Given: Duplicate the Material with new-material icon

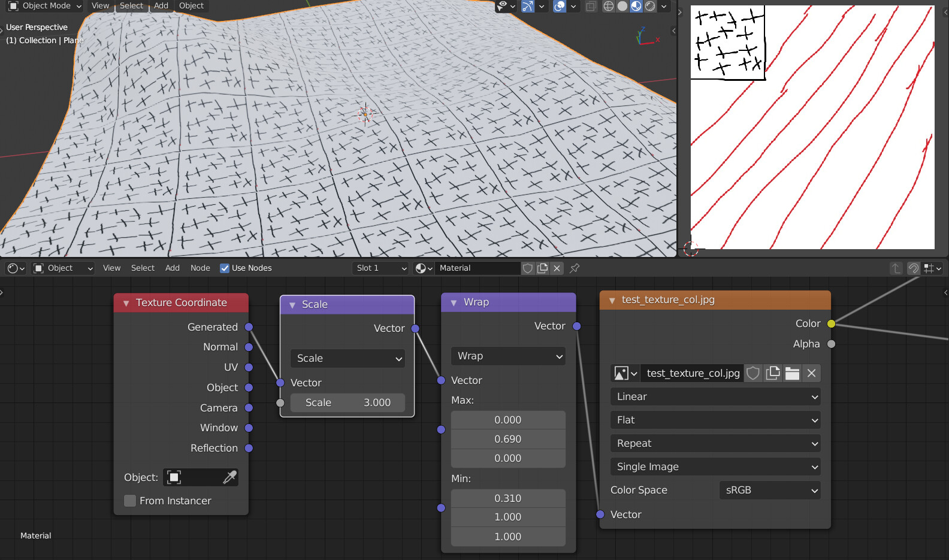Looking at the screenshot, I should (x=542, y=268).
